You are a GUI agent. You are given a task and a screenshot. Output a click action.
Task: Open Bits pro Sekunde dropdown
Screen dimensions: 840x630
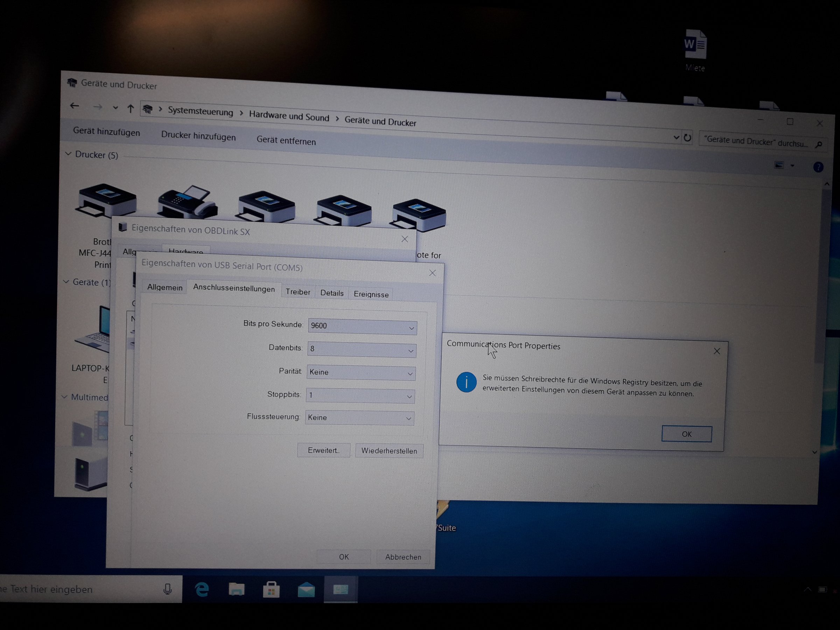[x=362, y=327]
